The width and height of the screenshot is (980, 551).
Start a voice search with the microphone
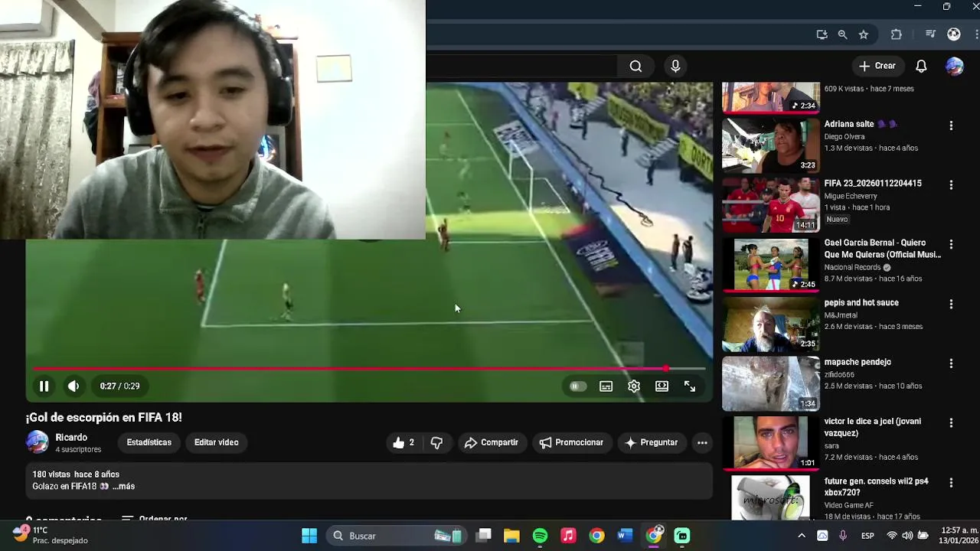[x=675, y=66]
